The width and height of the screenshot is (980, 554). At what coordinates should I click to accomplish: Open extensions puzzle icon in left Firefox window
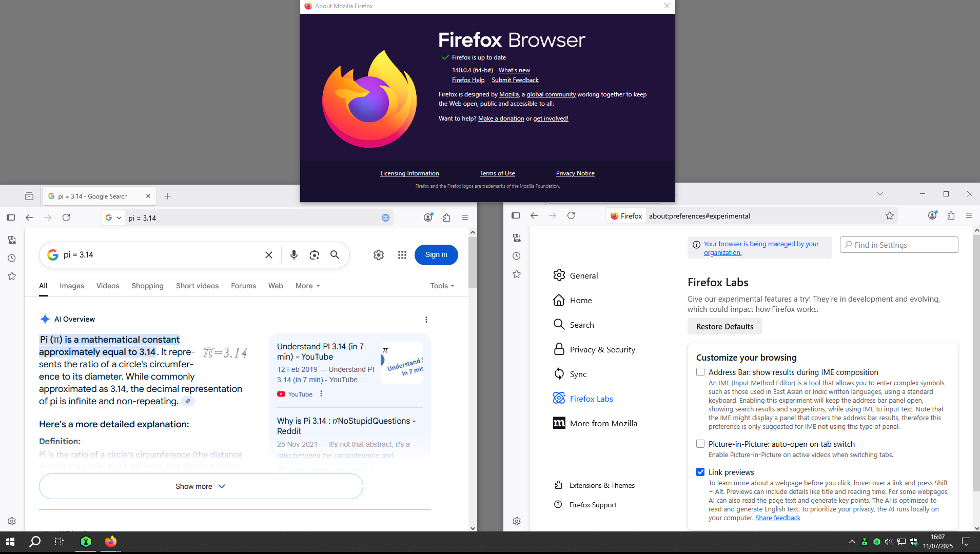tap(447, 218)
